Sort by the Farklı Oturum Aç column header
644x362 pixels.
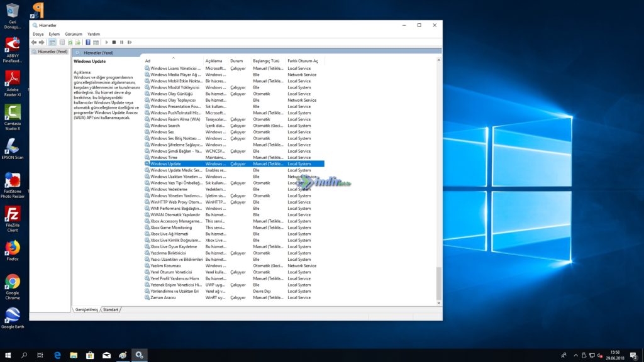click(x=305, y=61)
